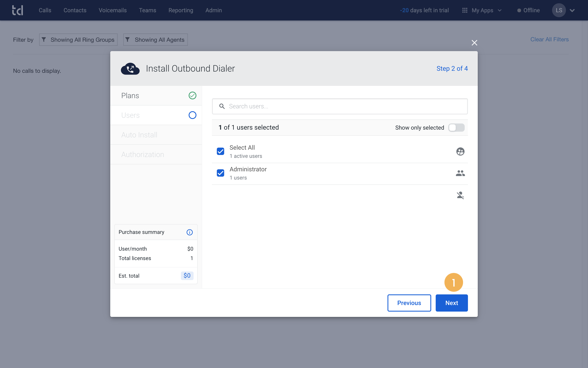
Task: Select the Plans step
Action: tap(156, 96)
